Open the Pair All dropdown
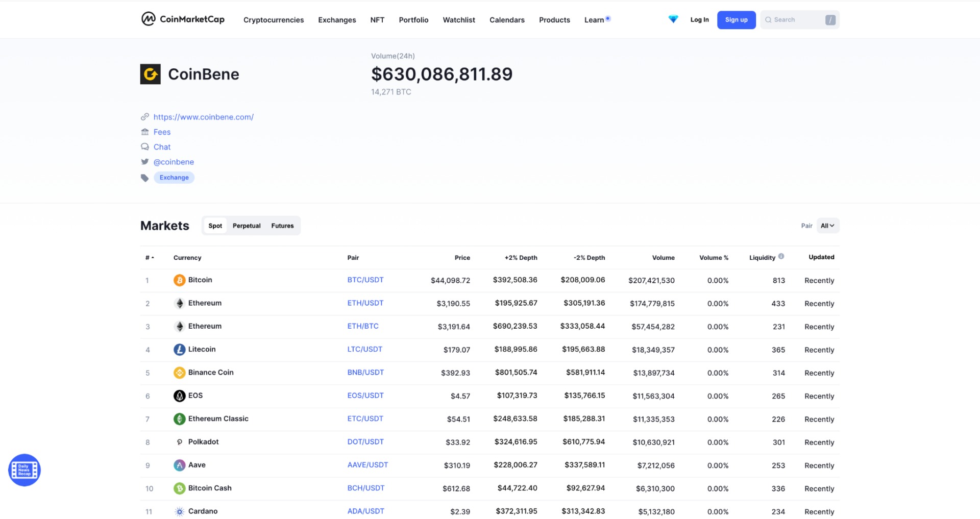Screen dimensions: 980x519 pos(827,225)
